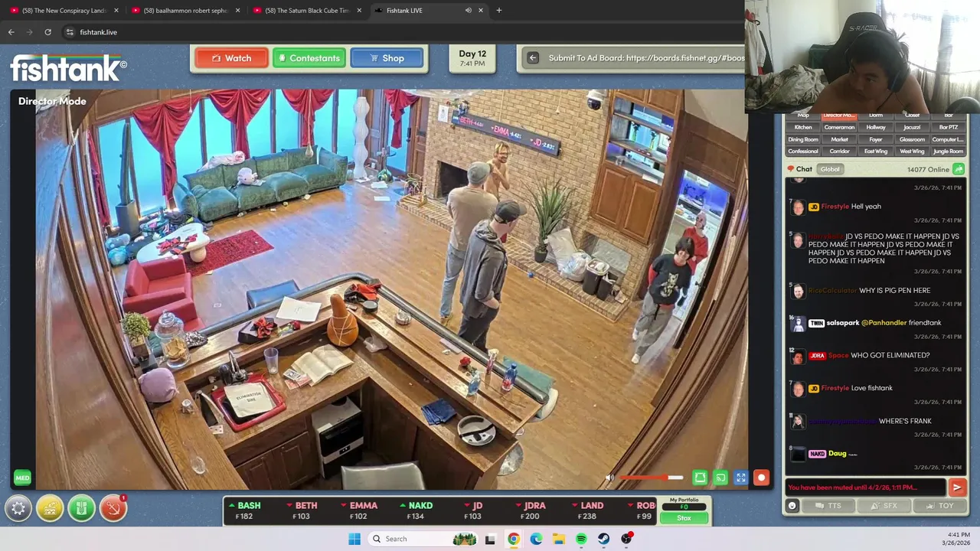Adjust the red stream volume slider
Screen dimensions: 980x551
click(651, 478)
